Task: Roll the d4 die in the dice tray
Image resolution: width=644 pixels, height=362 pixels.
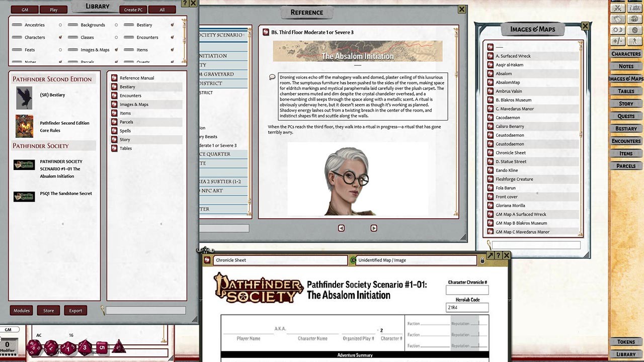Action: (x=119, y=348)
